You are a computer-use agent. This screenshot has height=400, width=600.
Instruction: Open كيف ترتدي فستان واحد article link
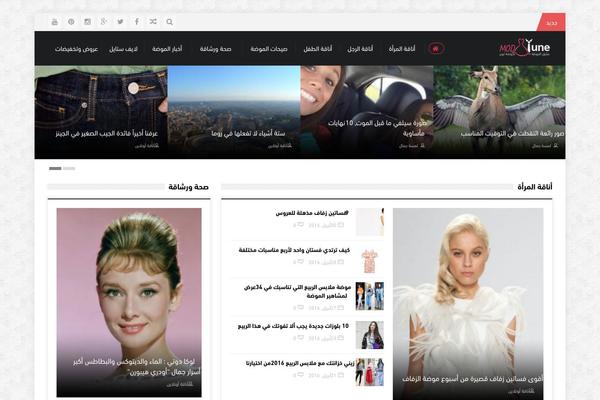pyautogui.click(x=294, y=250)
